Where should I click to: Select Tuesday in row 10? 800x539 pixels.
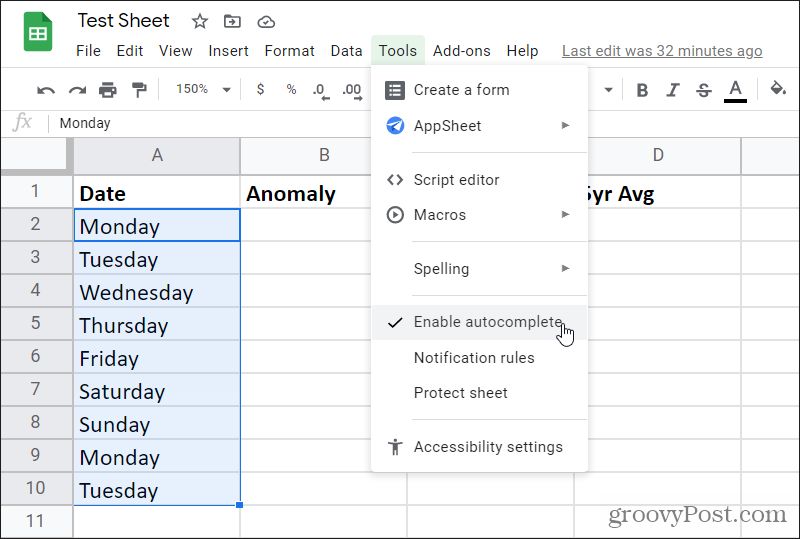coord(157,488)
